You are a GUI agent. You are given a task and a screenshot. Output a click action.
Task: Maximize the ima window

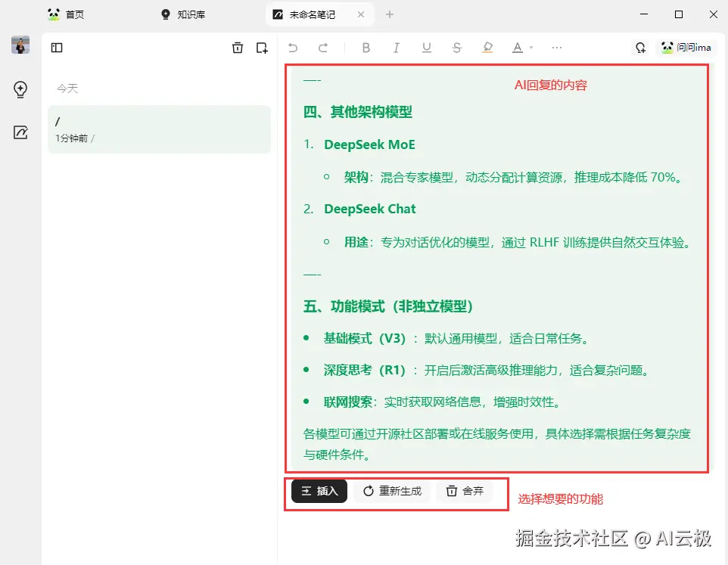(x=678, y=14)
